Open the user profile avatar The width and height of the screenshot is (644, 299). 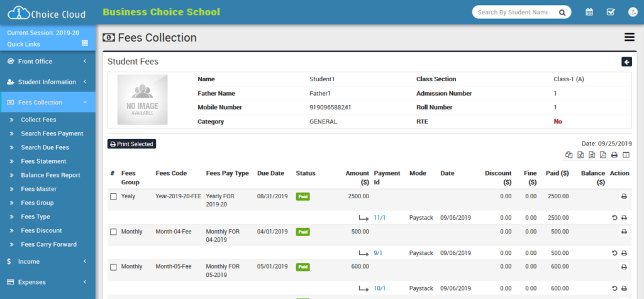pos(633,12)
